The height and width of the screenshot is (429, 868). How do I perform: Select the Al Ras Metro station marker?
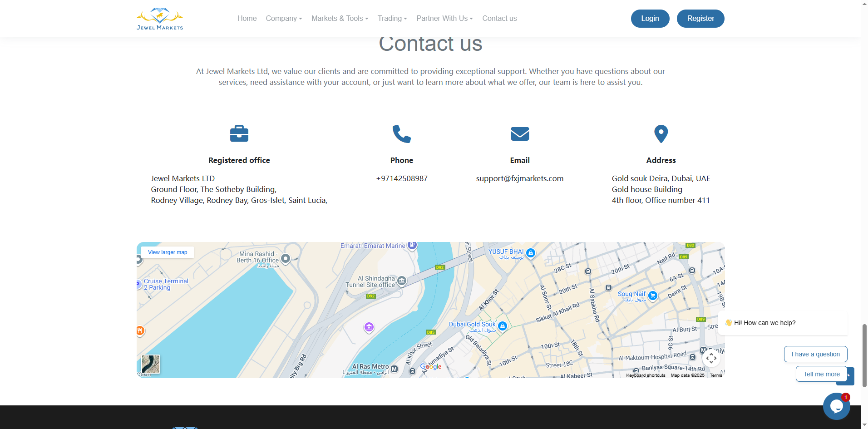coord(394,369)
